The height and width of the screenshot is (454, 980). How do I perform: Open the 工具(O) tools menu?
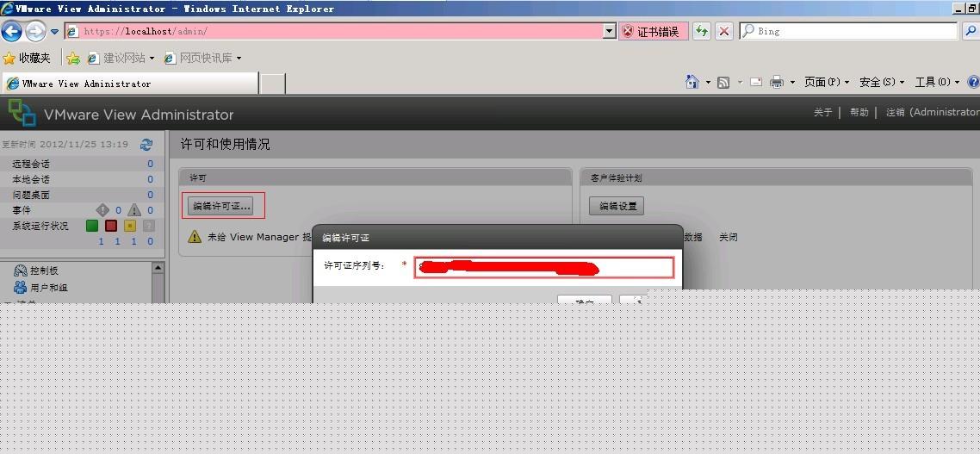[937, 82]
